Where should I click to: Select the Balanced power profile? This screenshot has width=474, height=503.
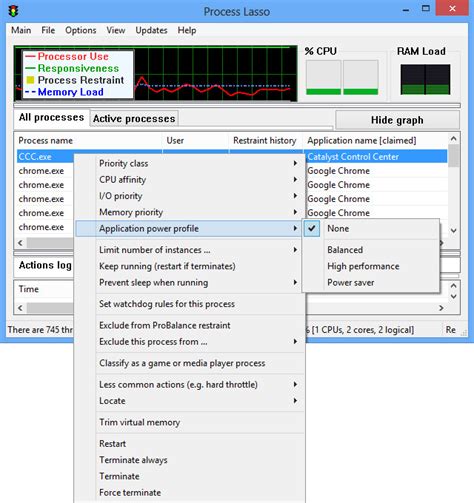click(x=371, y=250)
